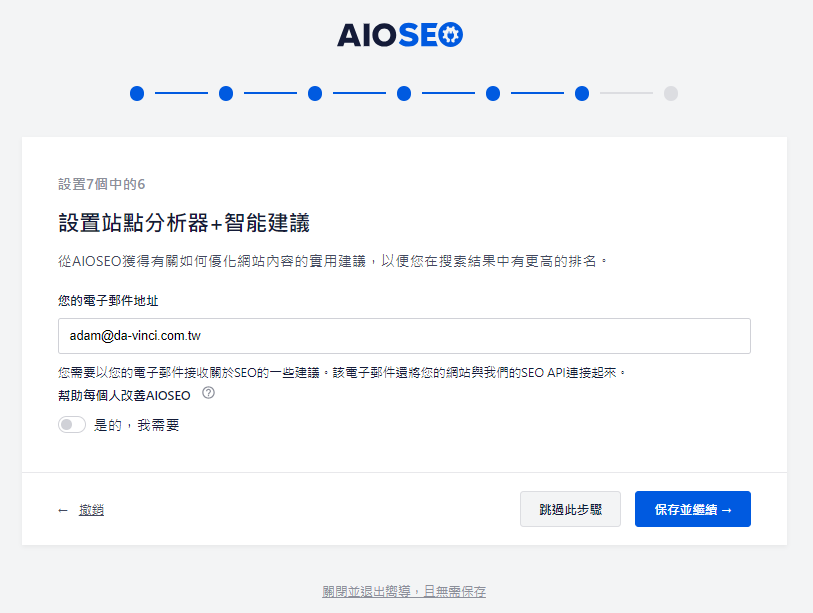Click the 撤銷 back link
This screenshot has width=813, height=613.
(x=91, y=510)
